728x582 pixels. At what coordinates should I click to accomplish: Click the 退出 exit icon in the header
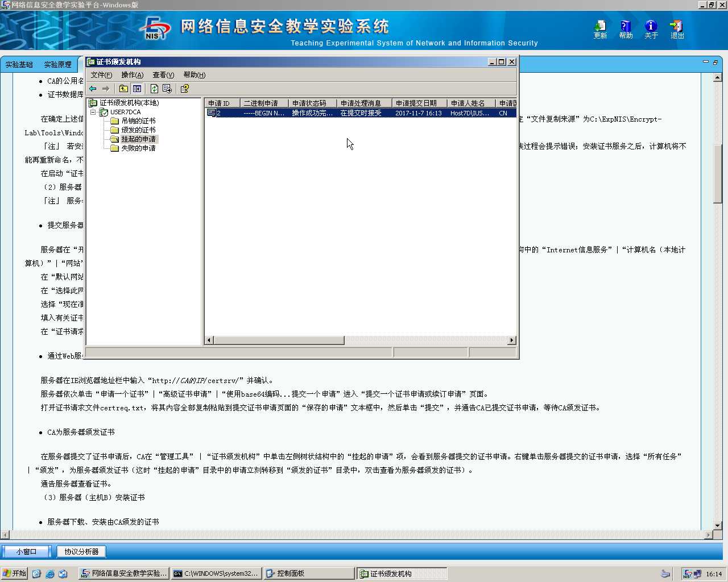(x=677, y=30)
